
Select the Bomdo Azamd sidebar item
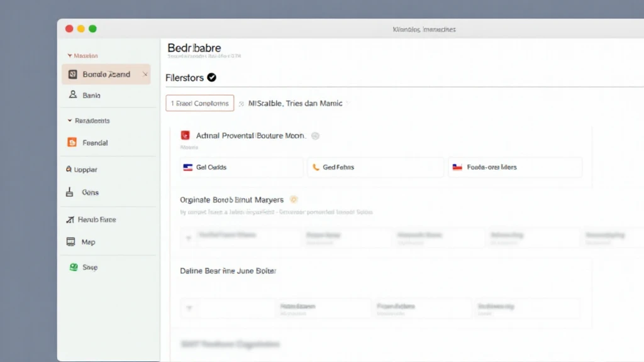click(106, 74)
